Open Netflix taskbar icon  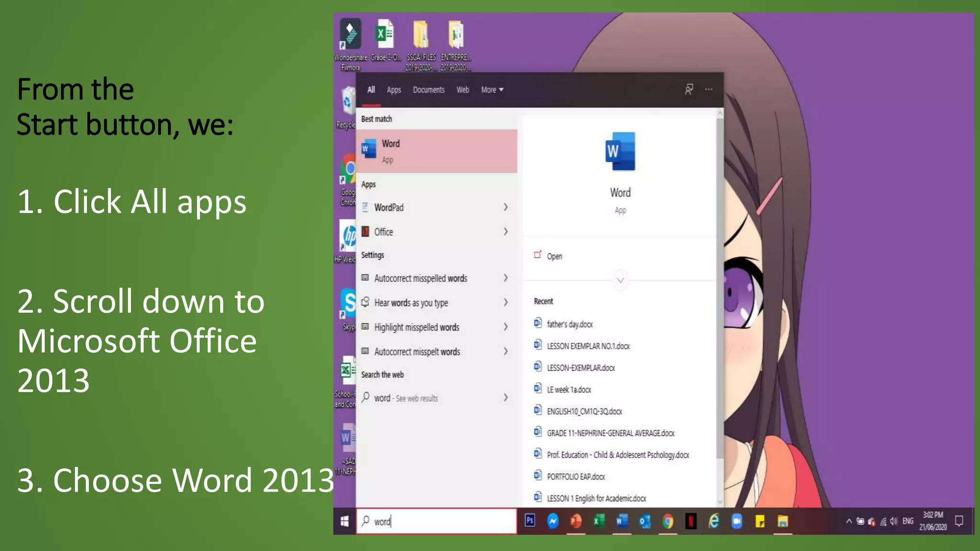coord(690,521)
